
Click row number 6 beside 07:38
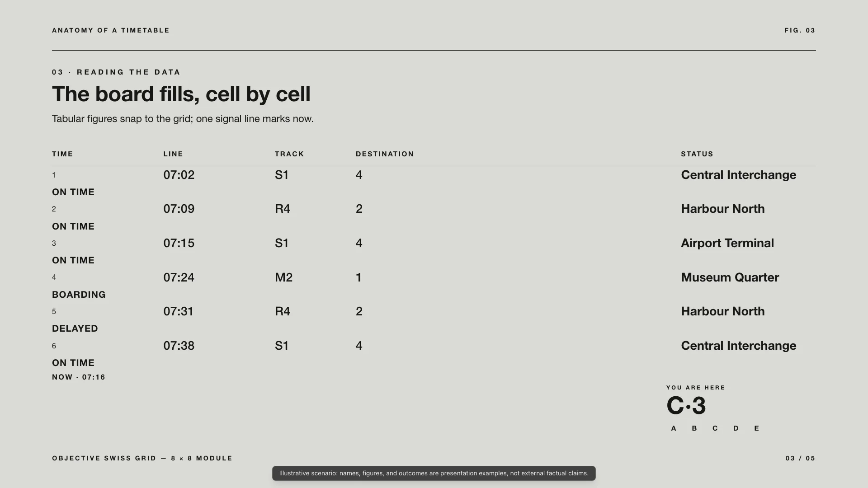coord(54,346)
